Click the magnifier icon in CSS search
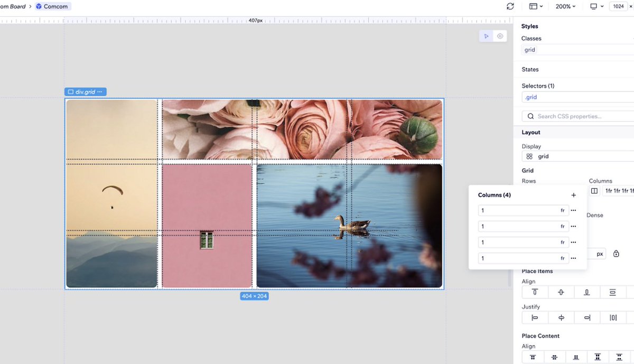 click(530, 116)
